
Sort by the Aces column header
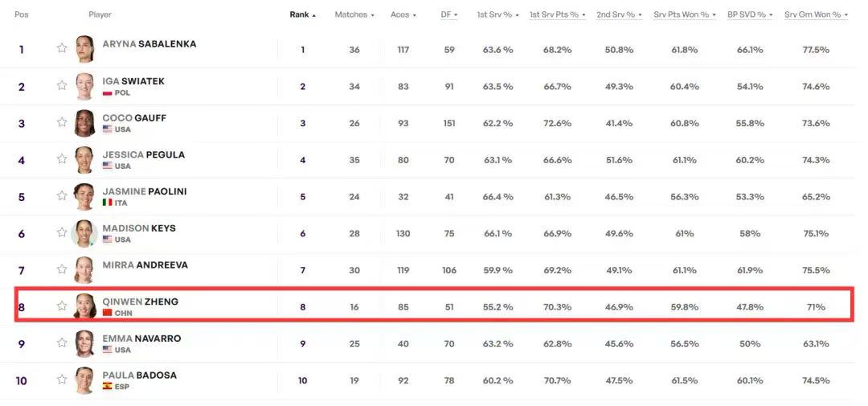tap(399, 14)
